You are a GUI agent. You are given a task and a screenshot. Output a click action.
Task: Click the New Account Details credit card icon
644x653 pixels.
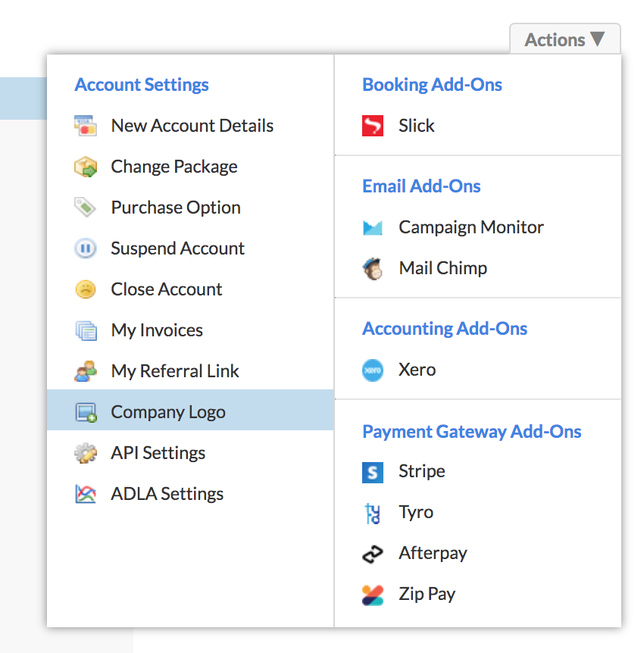pyautogui.click(x=86, y=126)
